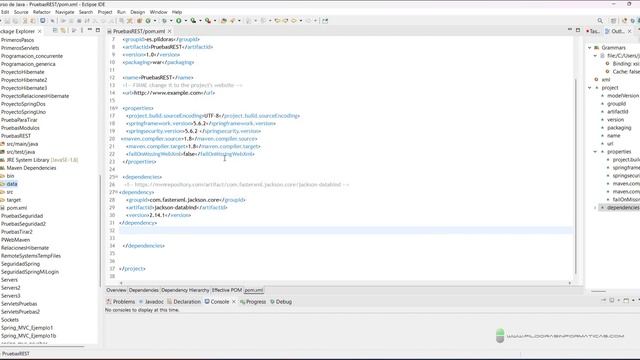The height and width of the screenshot is (360, 640).
Task: Open the Window menu
Action: point(158,12)
